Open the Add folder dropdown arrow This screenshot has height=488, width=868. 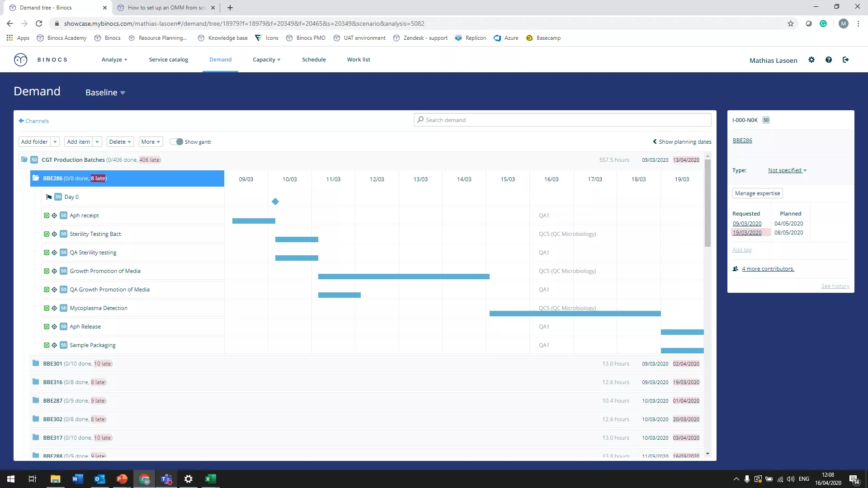55,142
